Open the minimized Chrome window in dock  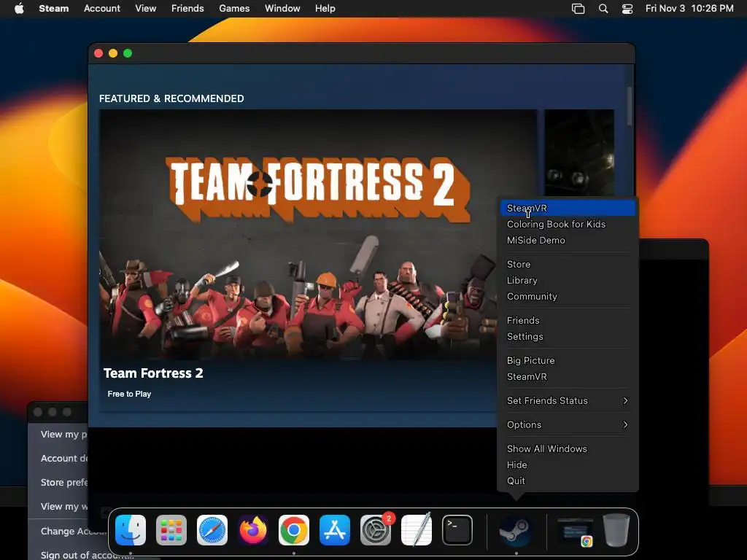576,531
